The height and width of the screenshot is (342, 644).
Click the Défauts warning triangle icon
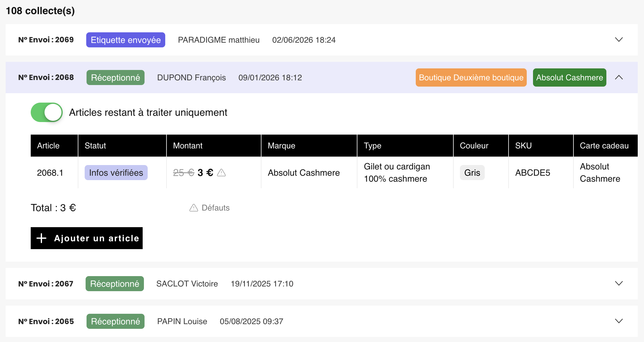click(194, 208)
